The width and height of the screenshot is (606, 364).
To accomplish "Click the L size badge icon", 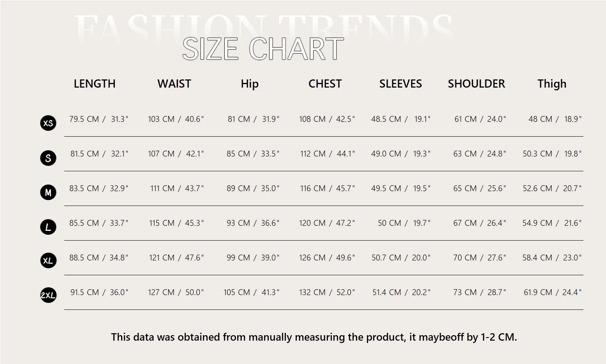I will [x=48, y=227].
